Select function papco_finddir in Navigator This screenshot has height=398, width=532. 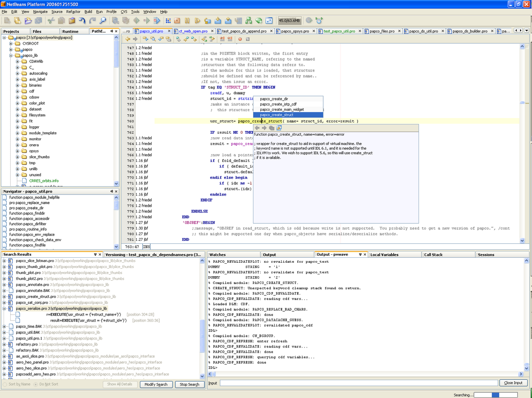(x=27, y=213)
